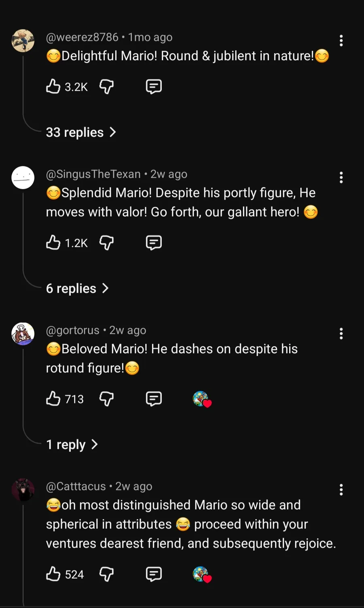Like the comment by @weerez8786
364x608 pixels.
click(53, 87)
